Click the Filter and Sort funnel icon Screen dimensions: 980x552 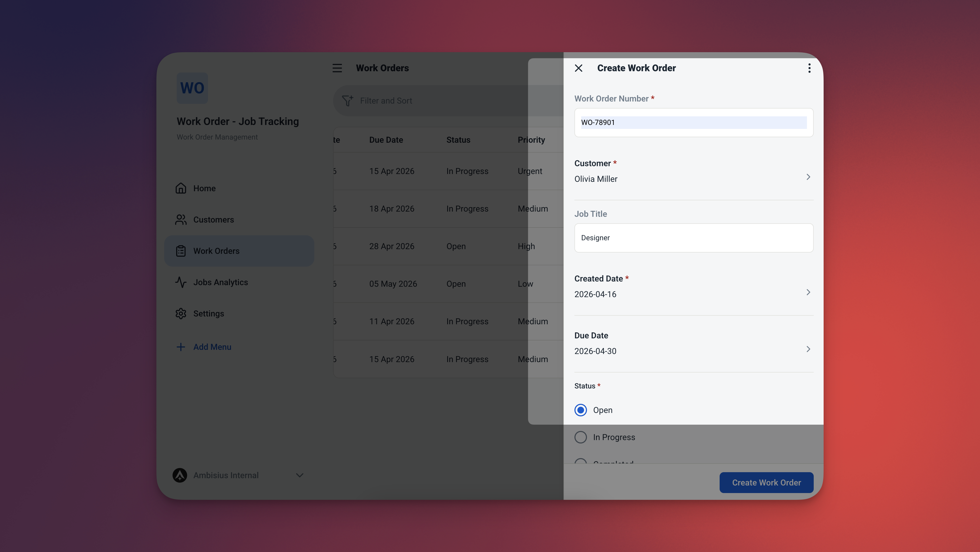coord(347,100)
